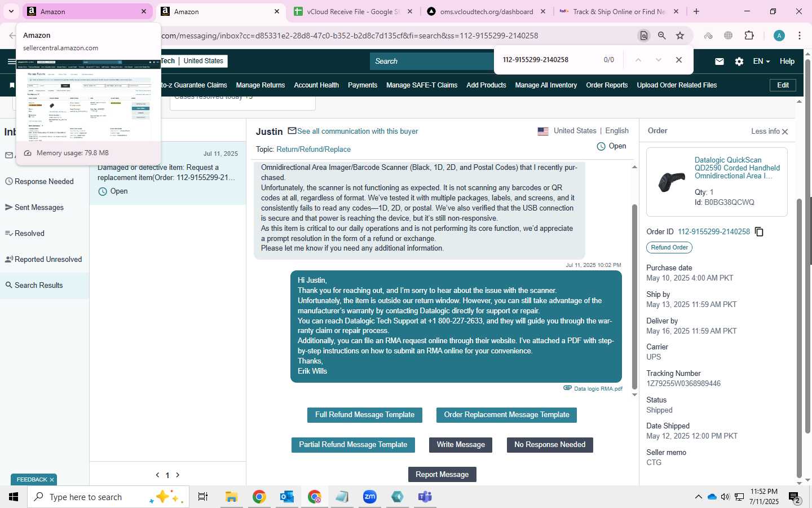Open Zoom from the taskbar

(370, 497)
